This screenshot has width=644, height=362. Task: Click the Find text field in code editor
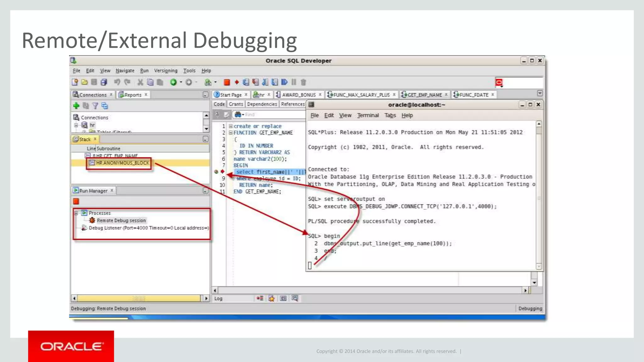coord(275,115)
